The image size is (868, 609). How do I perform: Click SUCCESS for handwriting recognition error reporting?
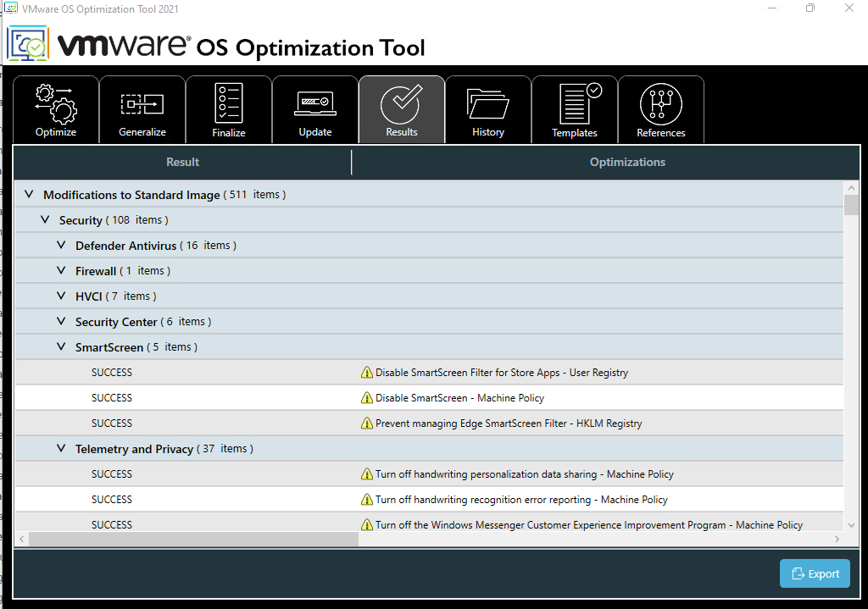click(x=112, y=500)
